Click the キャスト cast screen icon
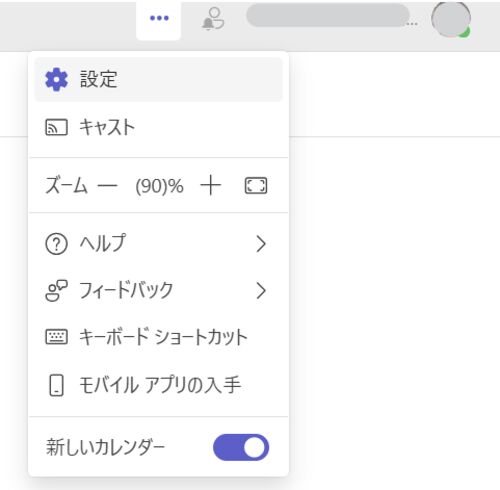Viewport: 500px width, 490px height. point(56,127)
